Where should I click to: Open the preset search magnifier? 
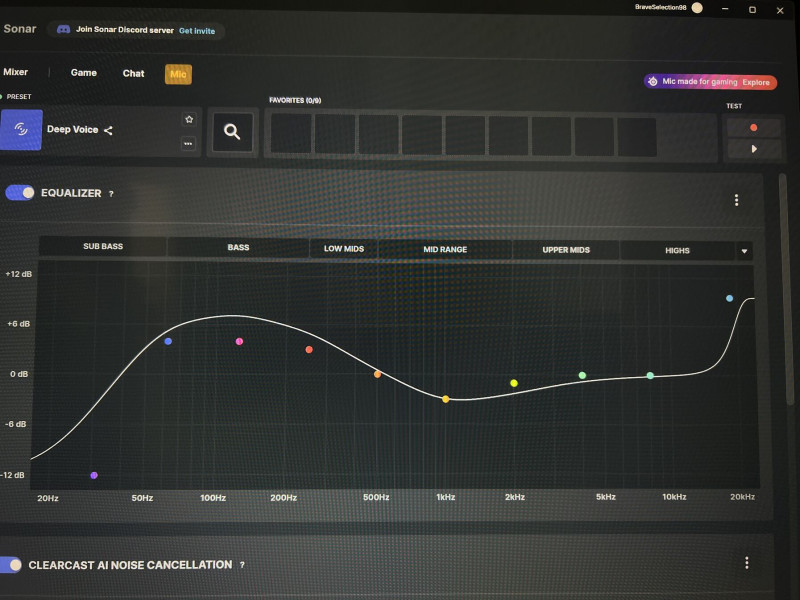(x=232, y=132)
